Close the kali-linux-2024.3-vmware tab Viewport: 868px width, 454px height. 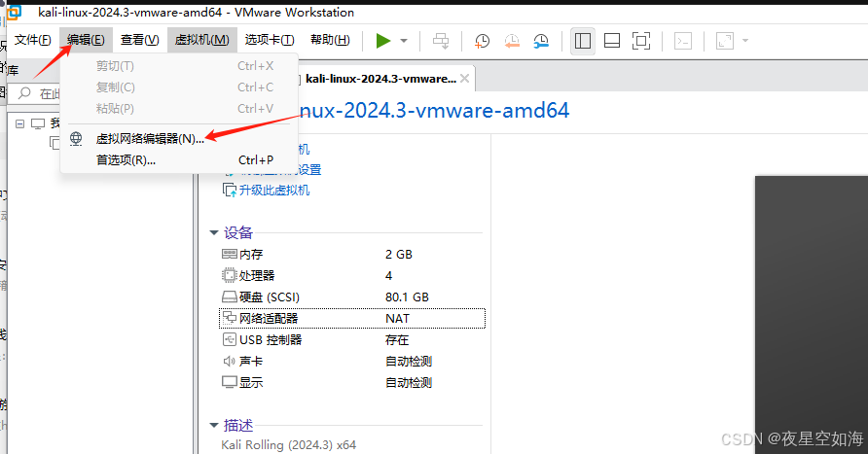point(465,79)
